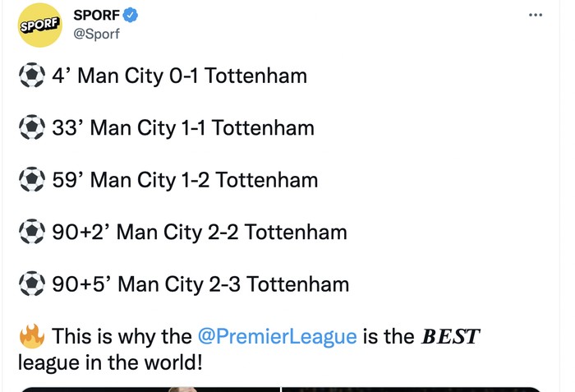Open the left media thumbnail below tweet
This screenshot has width=575, height=392.
pos(148,389)
